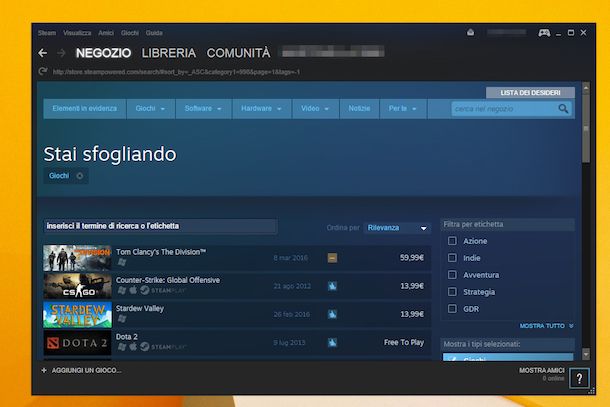Open the help question mark button
610x407 pixels.
tap(579, 378)
